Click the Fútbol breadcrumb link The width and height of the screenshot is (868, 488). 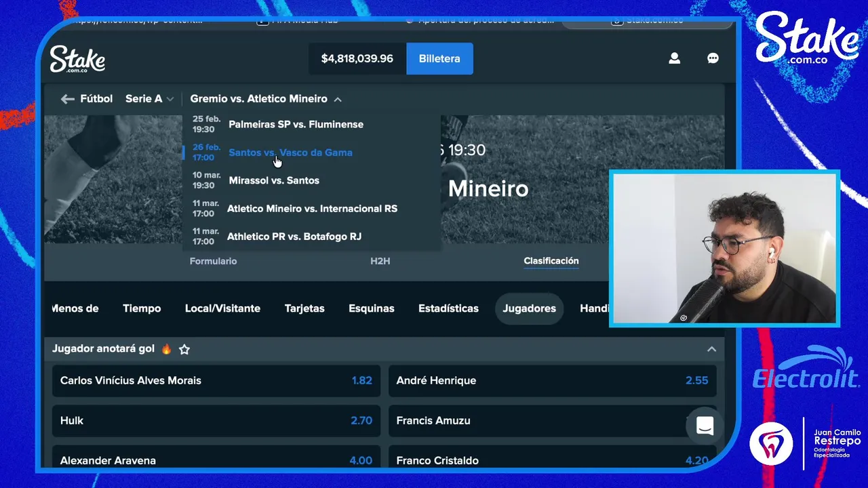click(96, 99)
